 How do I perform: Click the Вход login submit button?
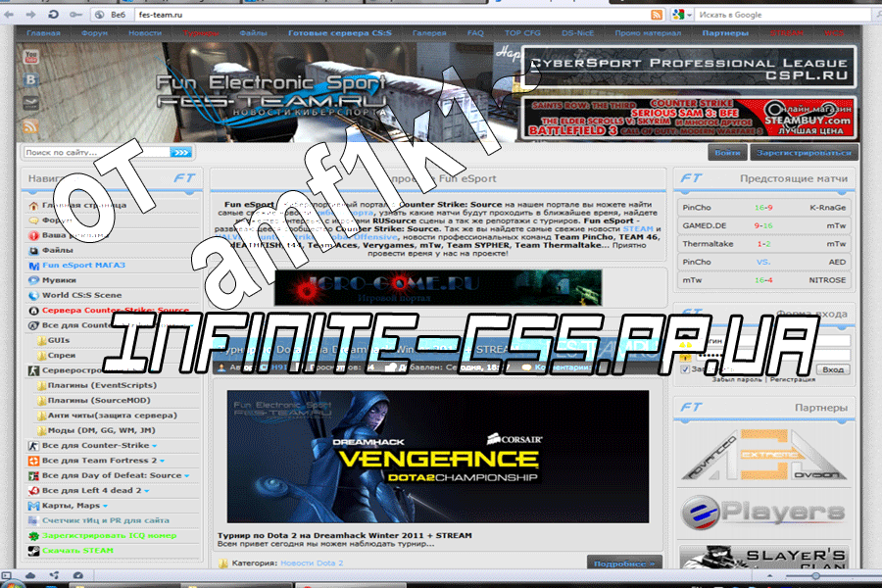(x=832, y=369)
